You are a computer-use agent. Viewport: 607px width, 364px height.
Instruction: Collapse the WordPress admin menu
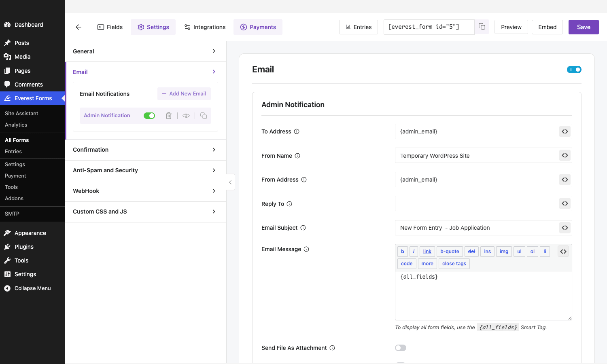click(32, 288)
